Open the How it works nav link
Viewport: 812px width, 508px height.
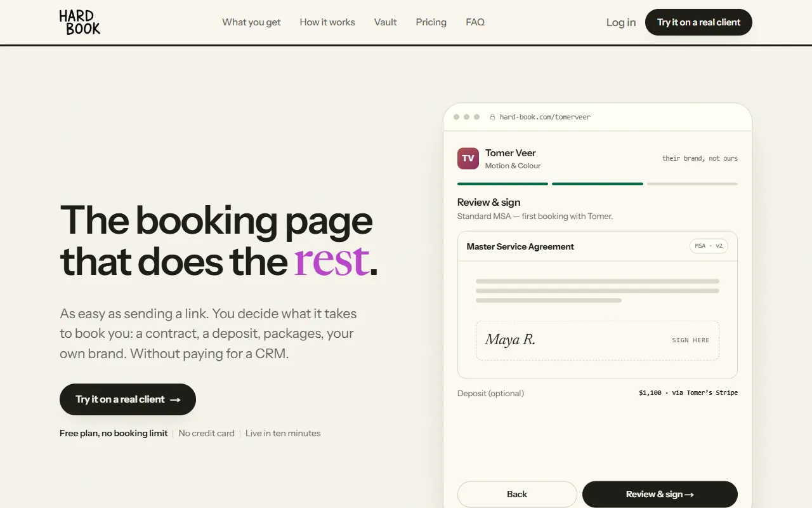(327, 22)
